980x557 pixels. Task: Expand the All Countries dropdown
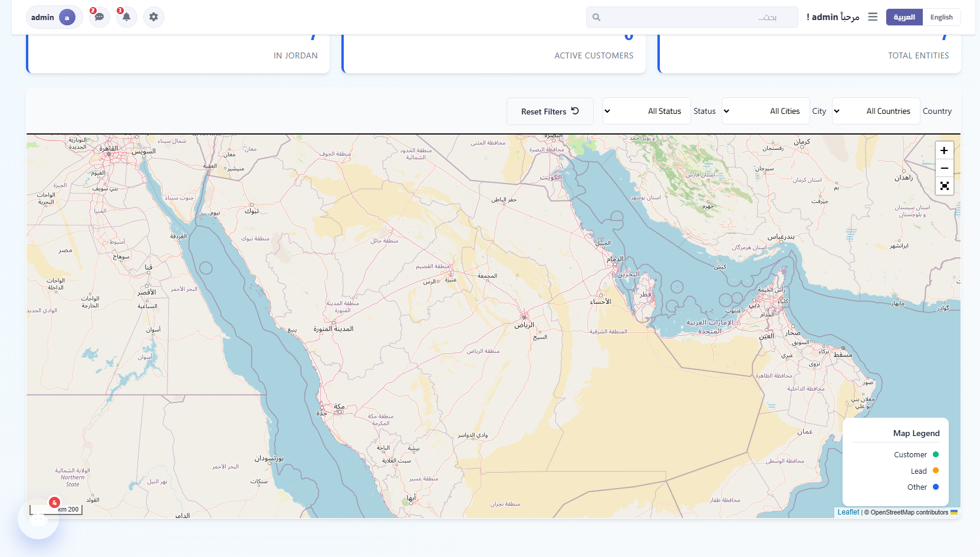pyautogui.click(x=876, y=111)
